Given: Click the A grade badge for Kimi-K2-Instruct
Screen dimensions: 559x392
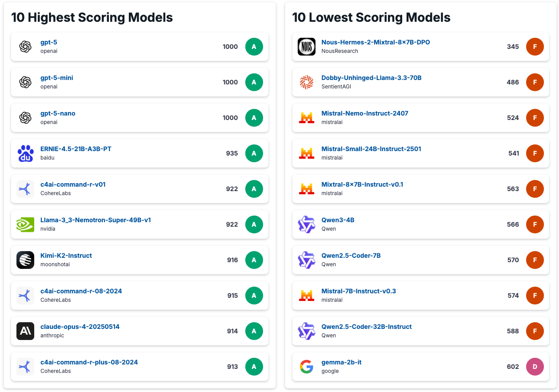Looking at the screenshot, I should 254,260.
